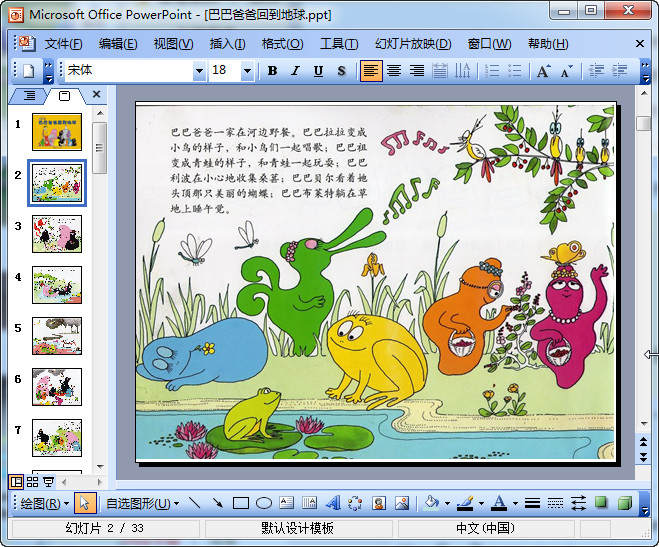The width and height of the screenshot is (659, 547).
Task: Select the Rectangle drawing tool
Action: pyautogui.click(x=240, y=503)
